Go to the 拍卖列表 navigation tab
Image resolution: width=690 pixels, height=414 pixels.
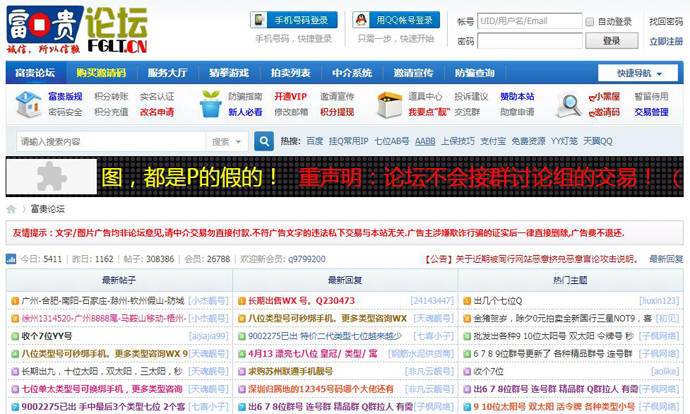coord(290,73)
